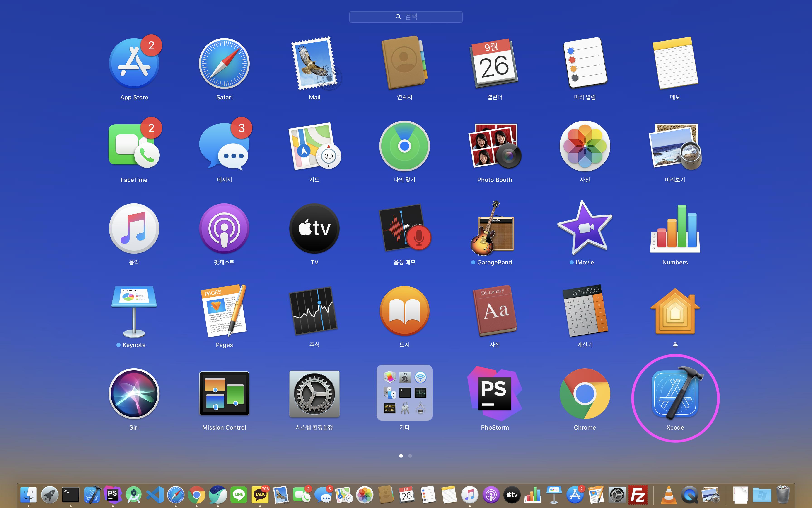812x508 pixels.
Task: Open App Store from the Launchpad grid
Action: (x=134, y=63)
